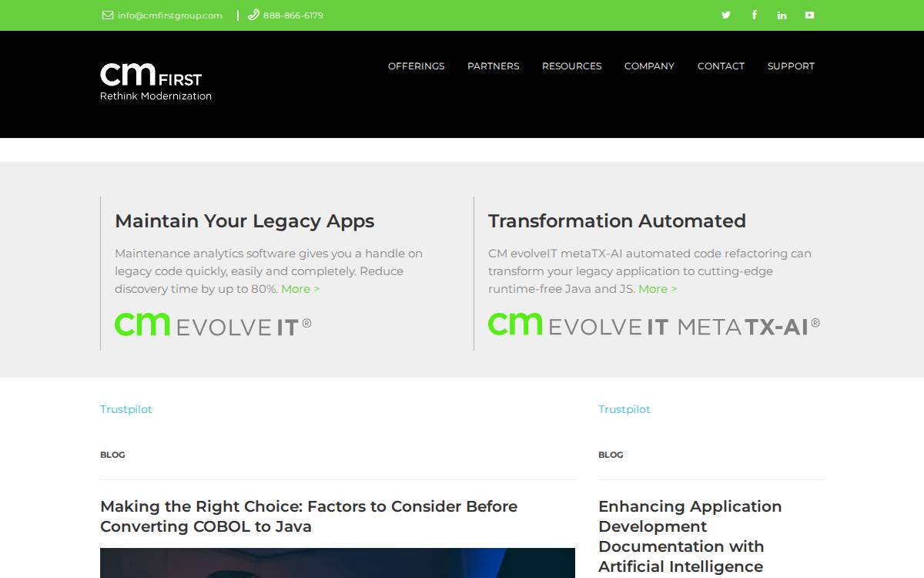Open the Twitter social icon

coord(725,15)
